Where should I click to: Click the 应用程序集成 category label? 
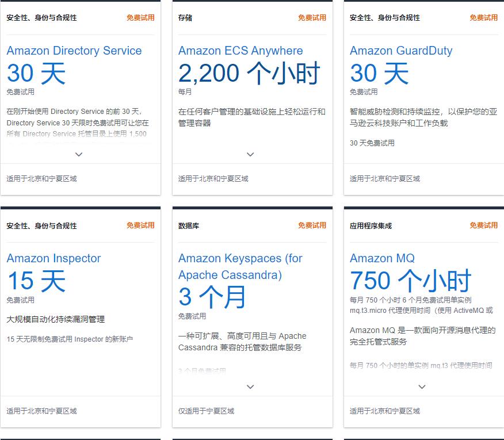coord(371,225)
